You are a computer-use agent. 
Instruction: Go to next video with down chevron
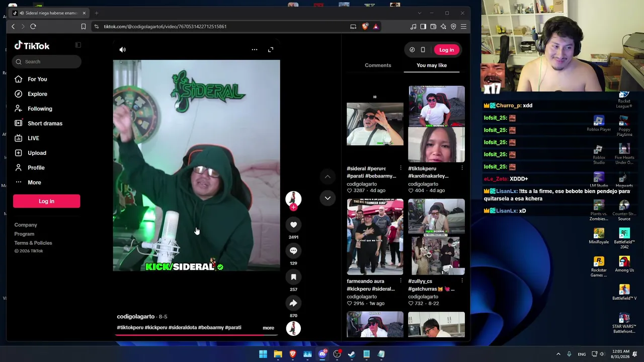(328, 198)
